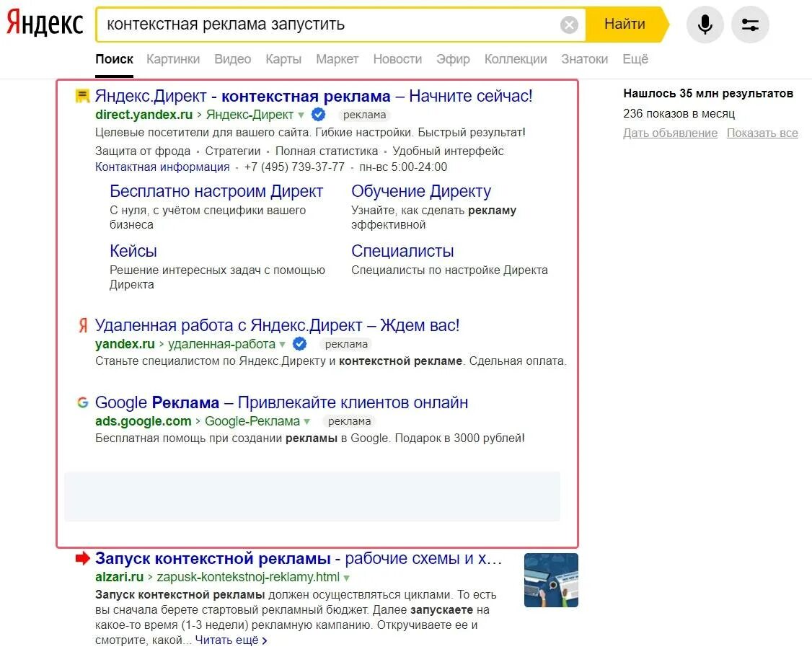Switch to the Картинки tab
The image size is (812, 657).
point(173,59)
